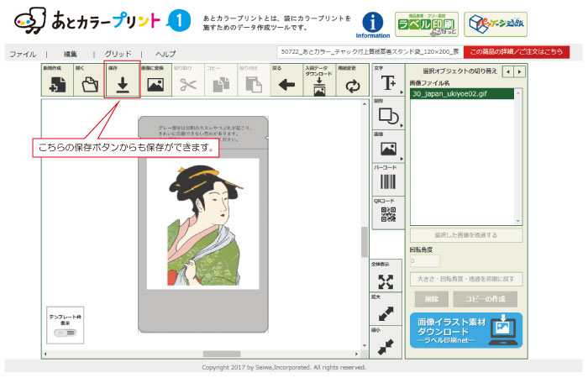Open a file with the 開く folder icon

[x=90, y=85]
